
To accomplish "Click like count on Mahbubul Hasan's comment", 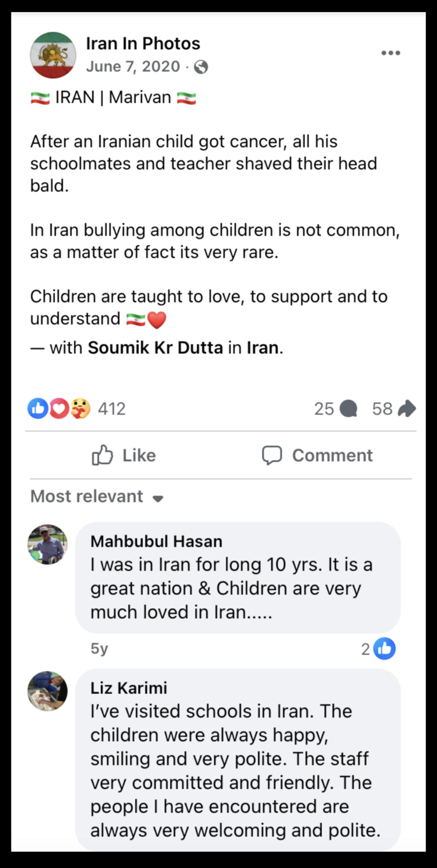I will pyautogui.click(x=379, y=649).
